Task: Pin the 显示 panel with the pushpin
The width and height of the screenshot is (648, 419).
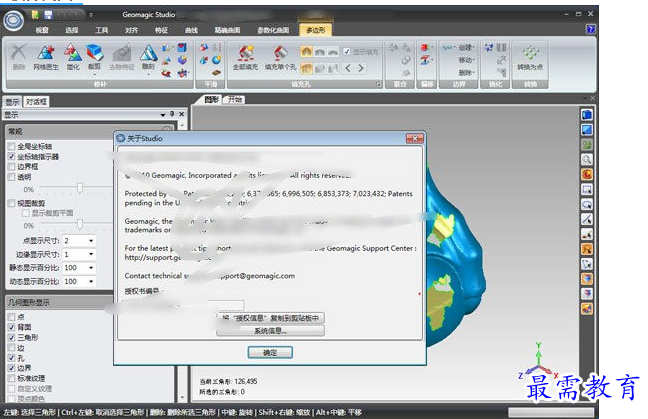Action: (172, 114)
